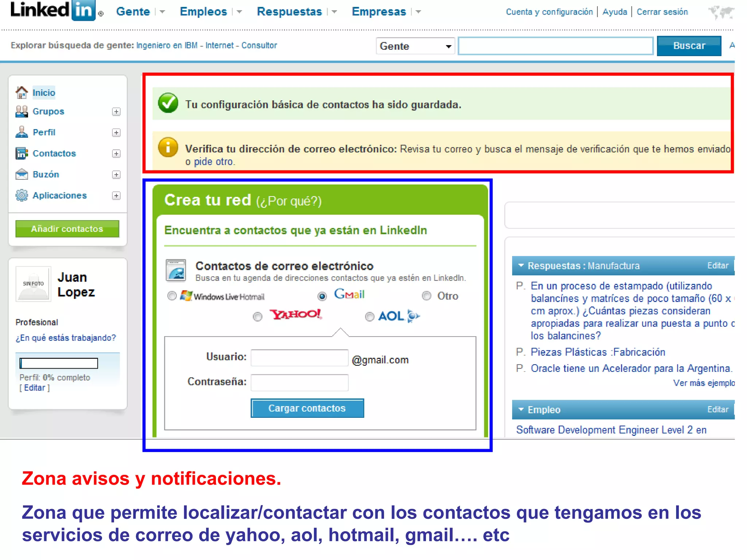Screen dimensions: 747x560
Task: Click the profile completeness progress bar
Action: tap(59, 363)
